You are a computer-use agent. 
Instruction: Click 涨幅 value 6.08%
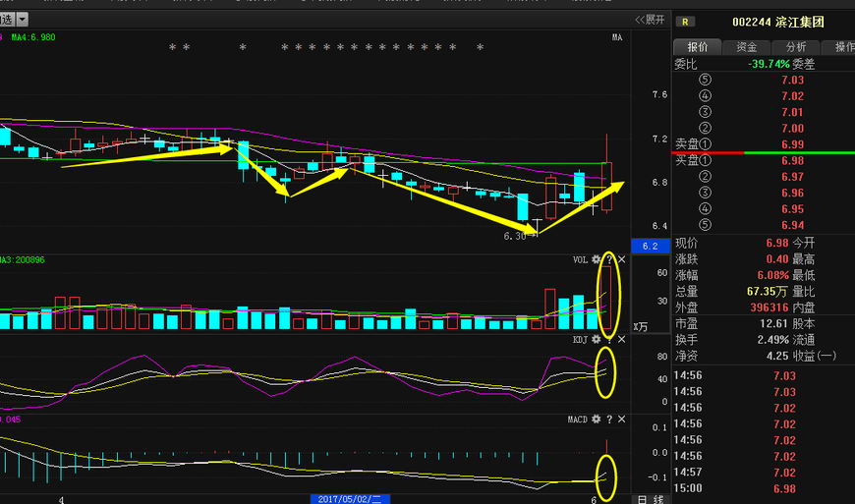[x=773, y=275]
